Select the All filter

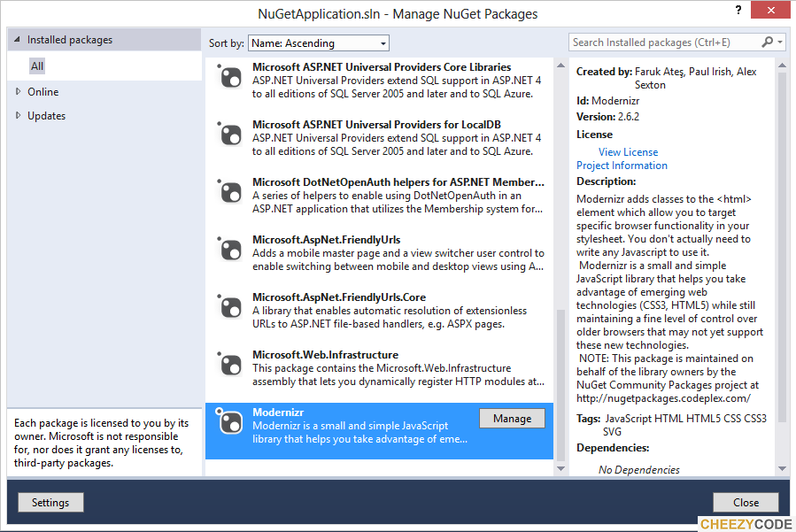[x=37, y=66]
